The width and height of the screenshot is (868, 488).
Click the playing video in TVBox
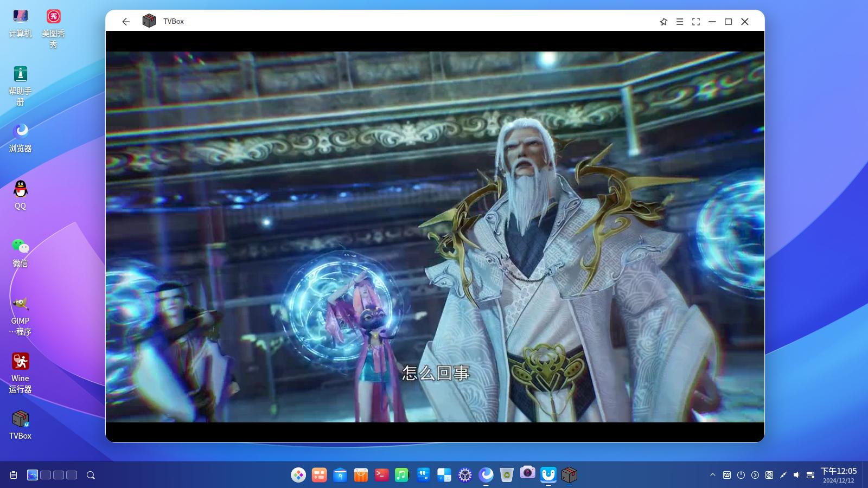(435, 236)
